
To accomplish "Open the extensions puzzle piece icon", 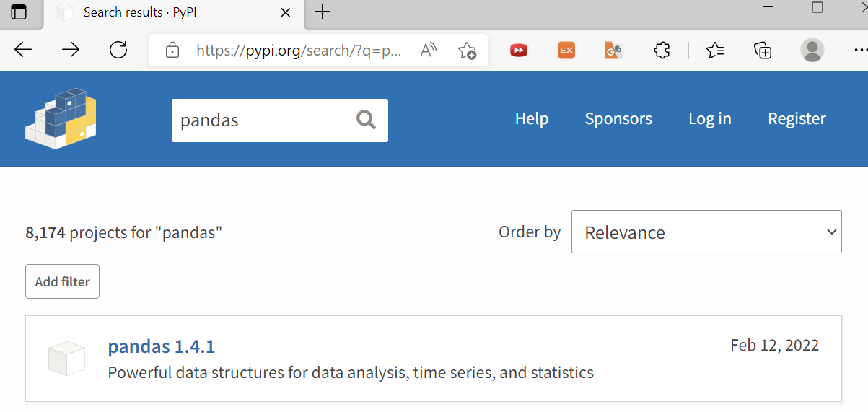I will click(661, 50).
